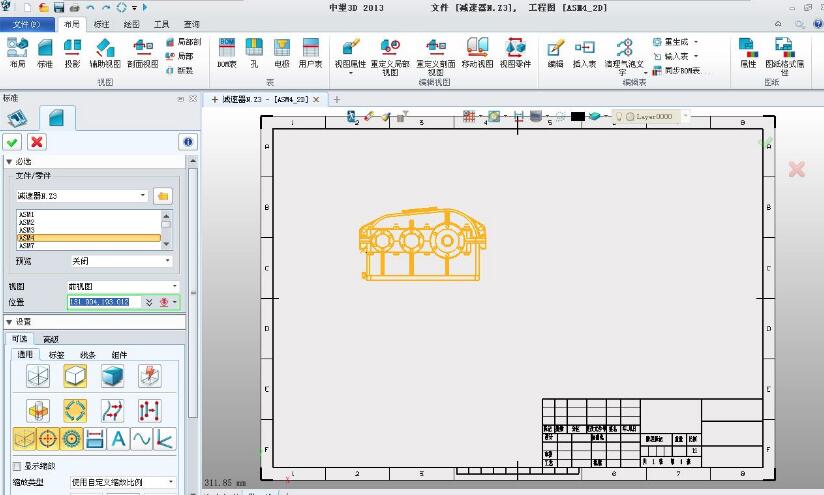Switch to the 组件 sub-tab
This screenshot has width=824, height=495.
pyautogui.click(x=119, y=355)
